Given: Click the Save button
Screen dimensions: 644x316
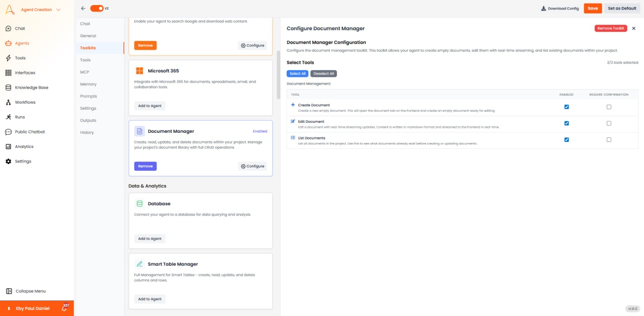Looking at the screenshot, I should coord(592,8).
